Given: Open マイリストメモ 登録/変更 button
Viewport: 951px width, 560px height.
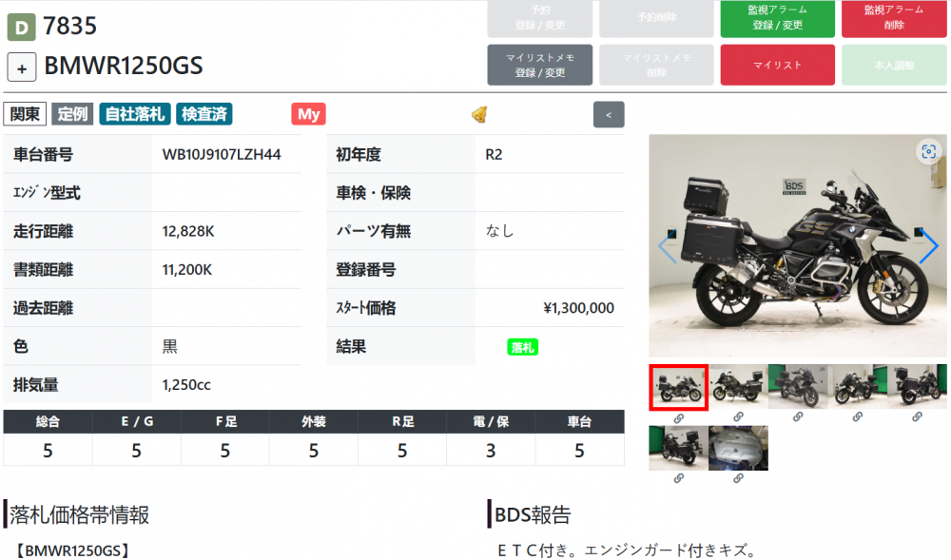Looking at the screenshot, I should pyautogui.click(x=539, y=65).
